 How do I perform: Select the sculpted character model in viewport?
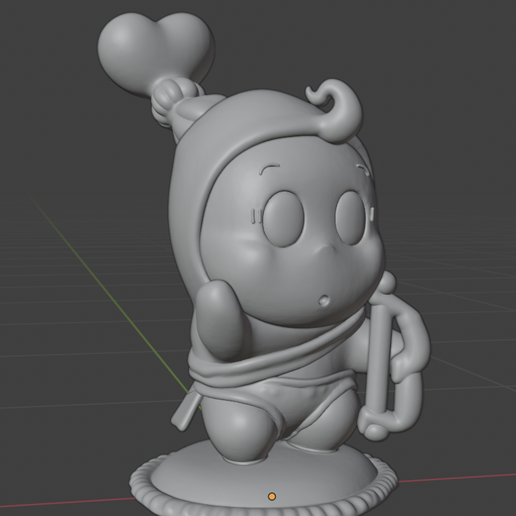click(263, 263)
